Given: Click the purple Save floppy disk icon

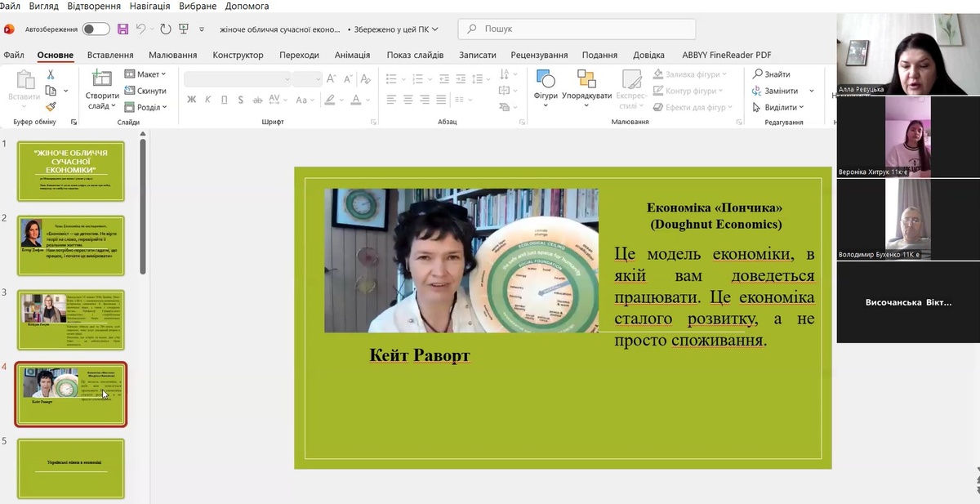Looking at the screenshot, I should [123, 29].
